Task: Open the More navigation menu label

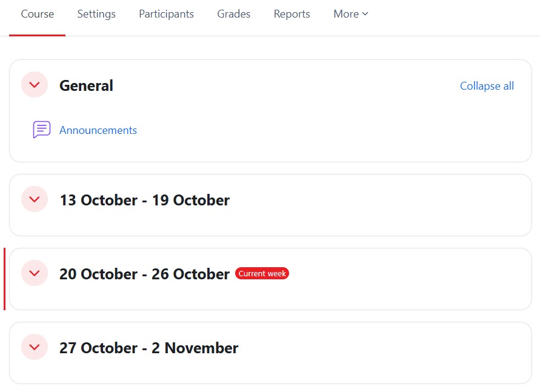Action: (345, 14)
